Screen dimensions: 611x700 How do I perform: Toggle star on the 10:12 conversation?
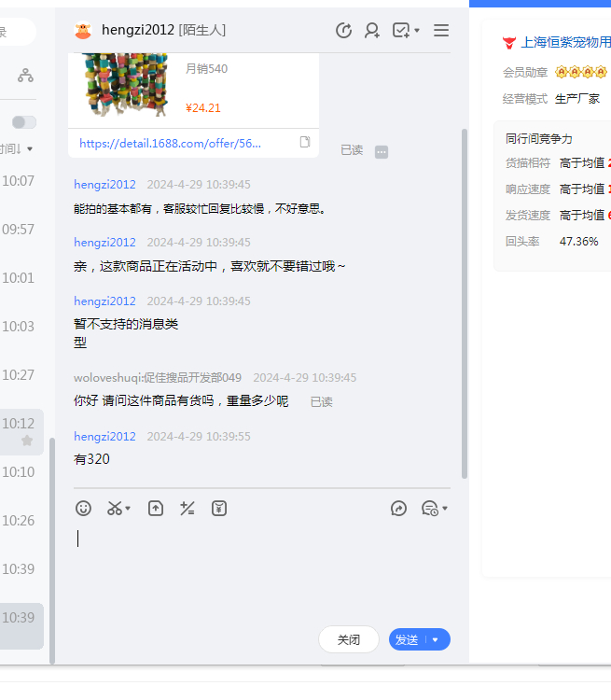pyautogui.click(x=27, y=441)
